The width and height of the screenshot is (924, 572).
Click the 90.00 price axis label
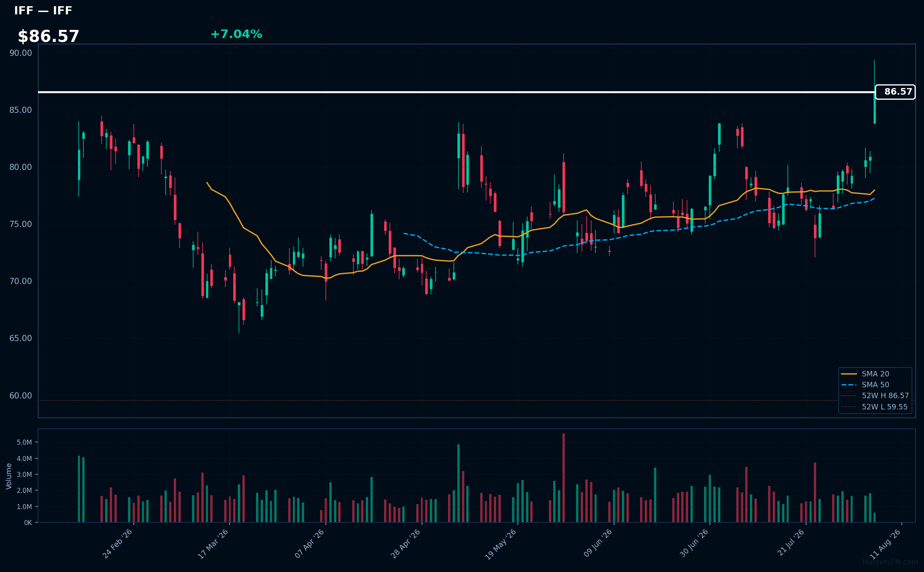tap(21, 53)
